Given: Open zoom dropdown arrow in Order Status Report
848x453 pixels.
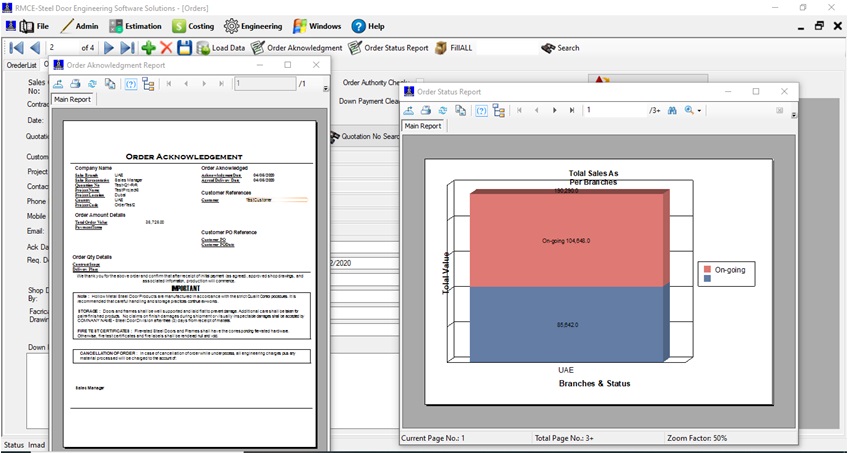Looking at the screenshot, I should (x=699, y=111).
